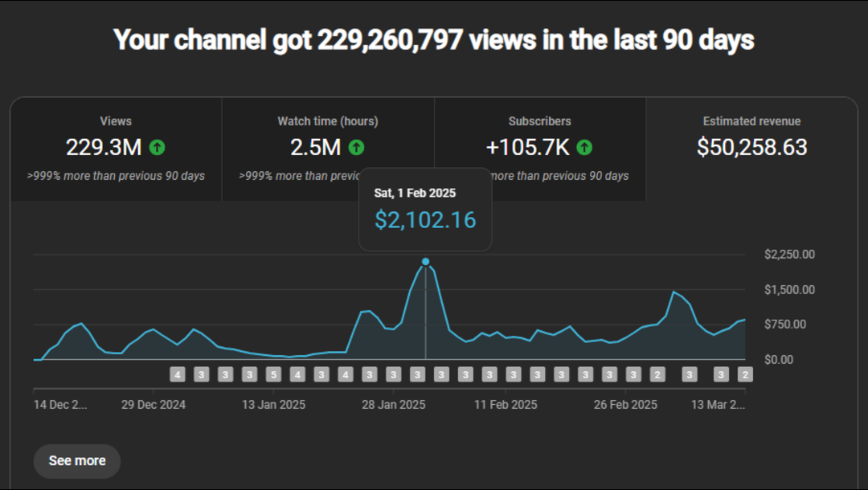Click the 29 Dec 2024 x-axis date
This screenshot has height=490, width=868.
click(154, 405)
